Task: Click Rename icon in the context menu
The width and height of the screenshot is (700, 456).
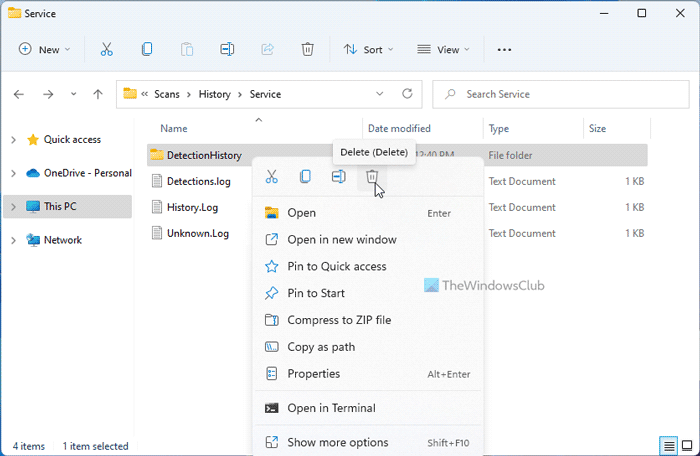Action: coord(339,177)
